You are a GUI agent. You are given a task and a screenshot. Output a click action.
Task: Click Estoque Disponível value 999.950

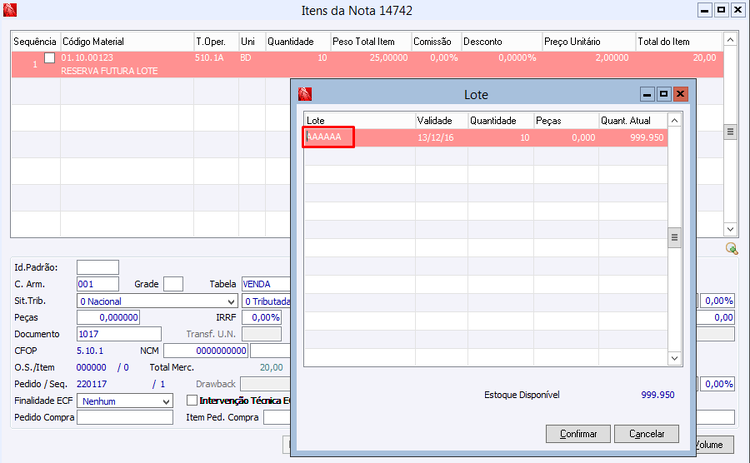(658, 395)
